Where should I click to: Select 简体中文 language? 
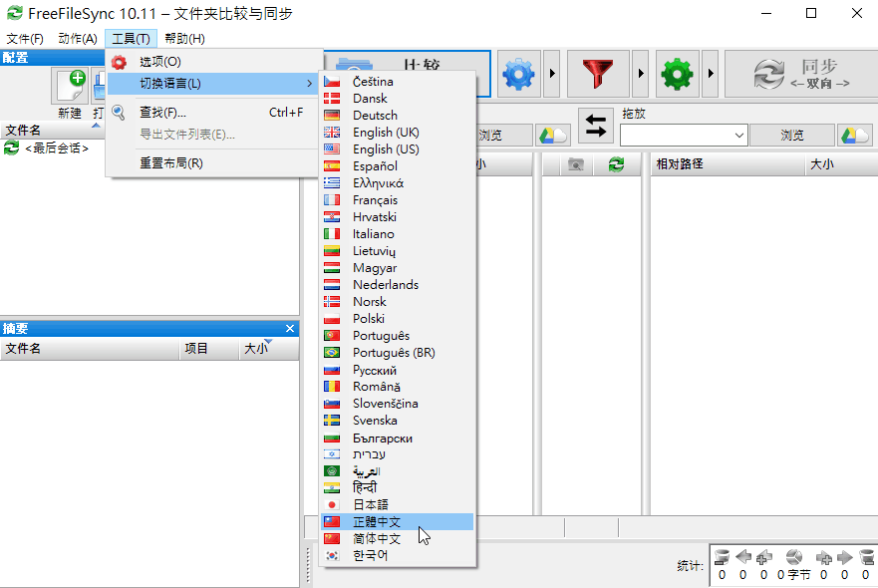pos(398,539)
